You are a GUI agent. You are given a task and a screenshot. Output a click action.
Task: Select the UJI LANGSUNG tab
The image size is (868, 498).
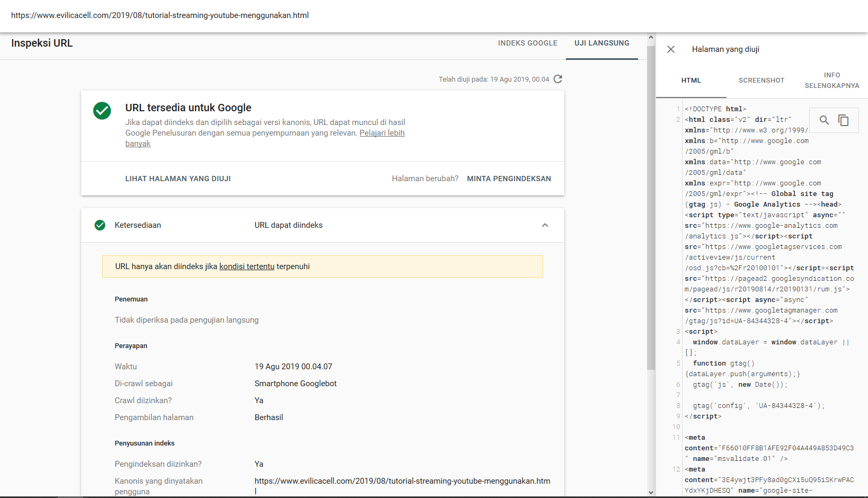pyautogui.click(x=602, y=43)
